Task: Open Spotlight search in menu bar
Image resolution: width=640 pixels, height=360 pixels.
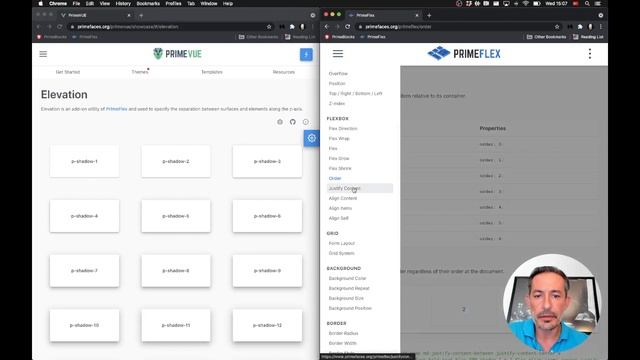Action: 587,4
